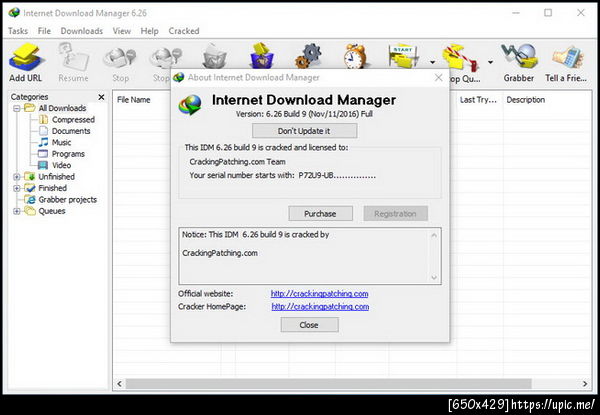Open the Official website link

pos(320,294)
